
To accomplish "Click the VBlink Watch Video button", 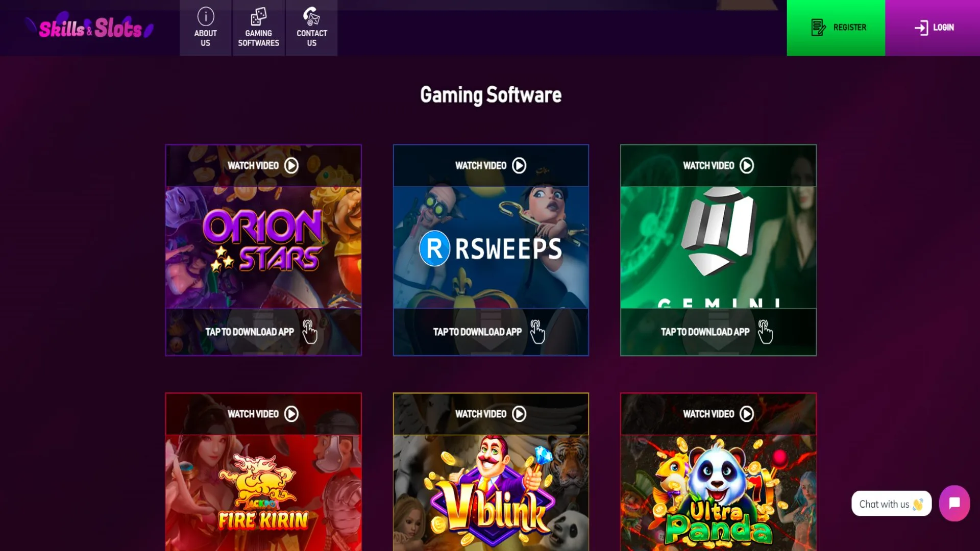I will click(491, 414).
